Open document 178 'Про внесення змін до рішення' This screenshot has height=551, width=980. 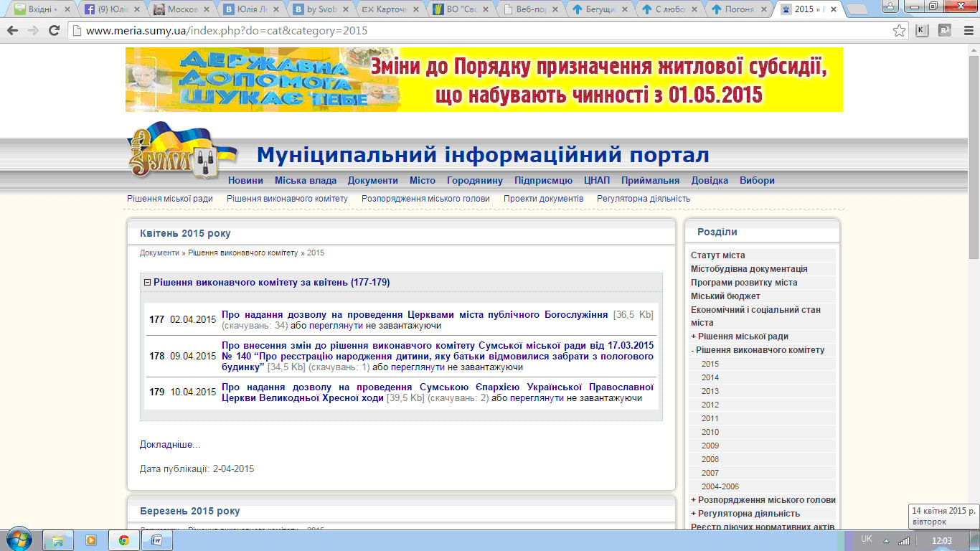tap(438, 356)
